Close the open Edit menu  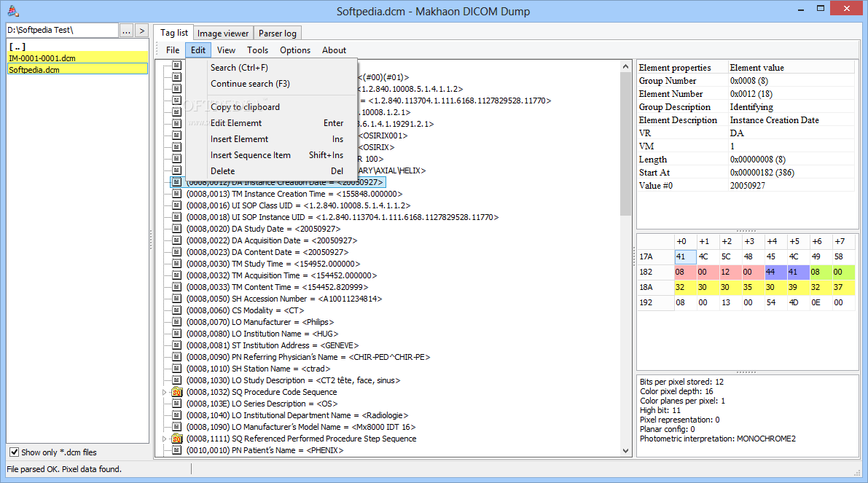198,50
